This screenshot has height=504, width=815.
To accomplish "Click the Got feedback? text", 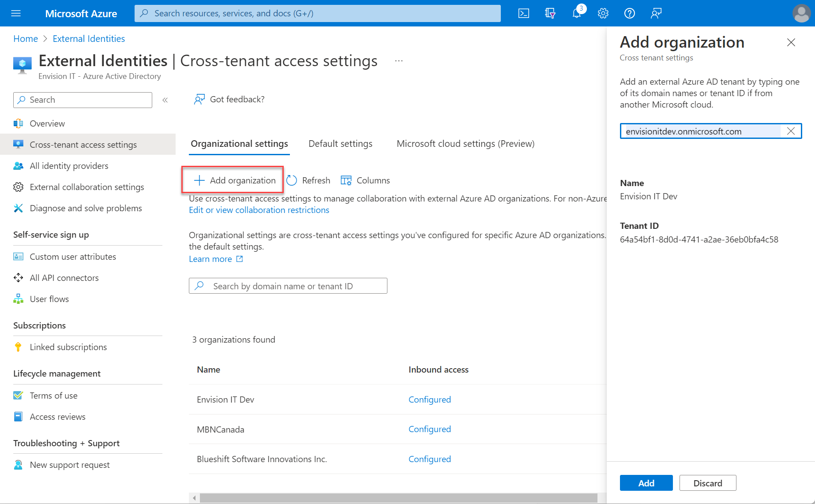I will point(237,99).
